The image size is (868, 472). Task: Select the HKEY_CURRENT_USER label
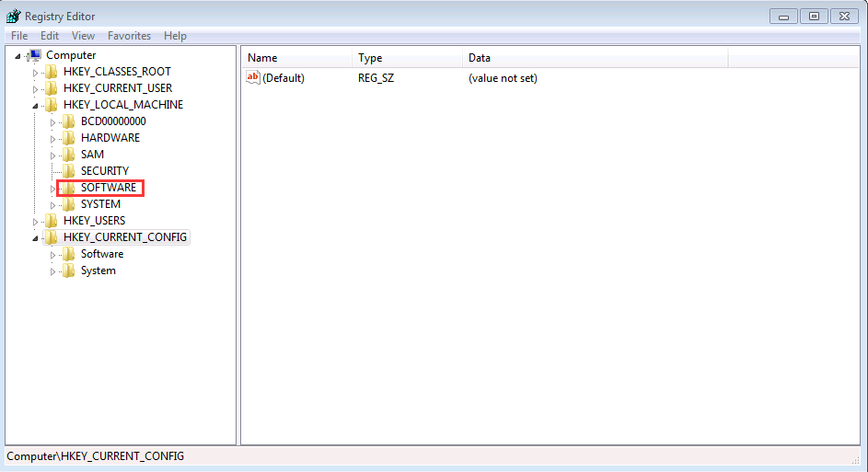[117, 88]
